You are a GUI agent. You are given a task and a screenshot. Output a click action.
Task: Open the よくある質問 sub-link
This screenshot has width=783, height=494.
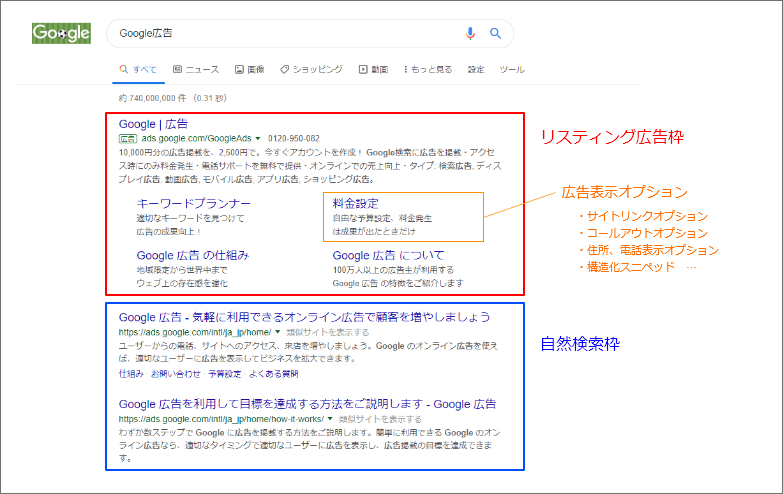(274, 374)
